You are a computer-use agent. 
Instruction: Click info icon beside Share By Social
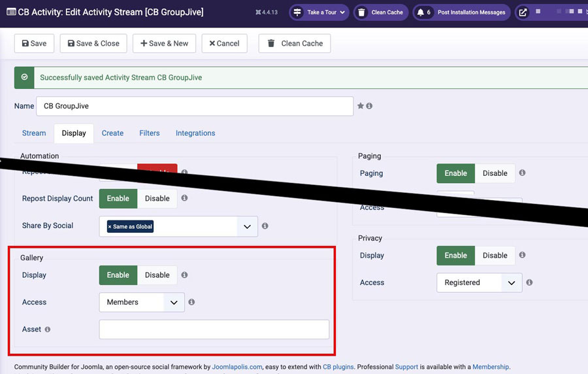(x=265, y=226)
